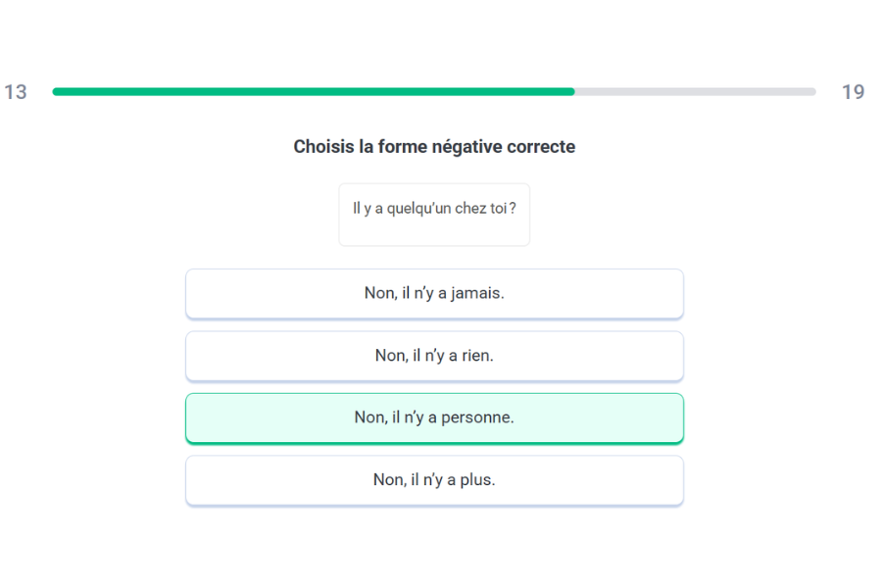Click the total count label 19
Image resolution: width=882 pixels, height=588 pixels.
[854, 91]
